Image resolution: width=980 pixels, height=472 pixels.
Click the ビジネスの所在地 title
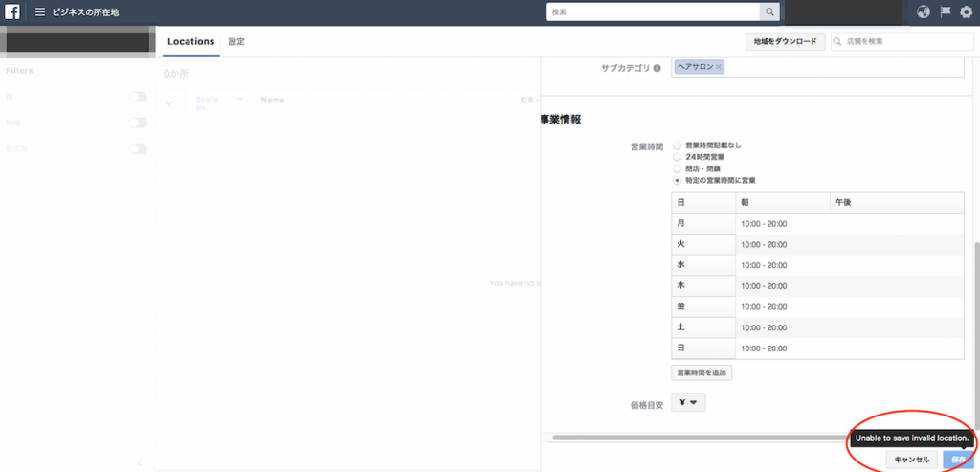click(85, 11)
